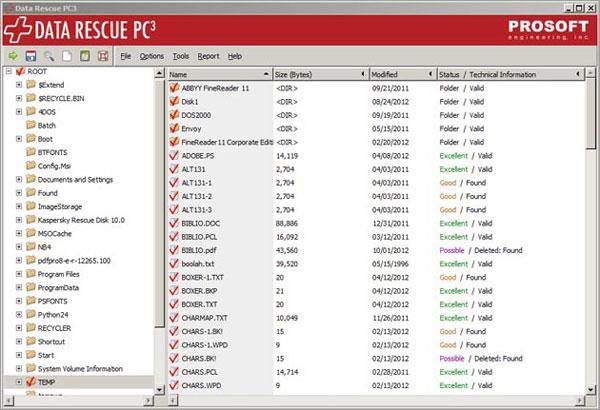The width and height of the screenshot is (600, 410).
Task: Expand the Documents and Settings node
Action: point(19,179)
